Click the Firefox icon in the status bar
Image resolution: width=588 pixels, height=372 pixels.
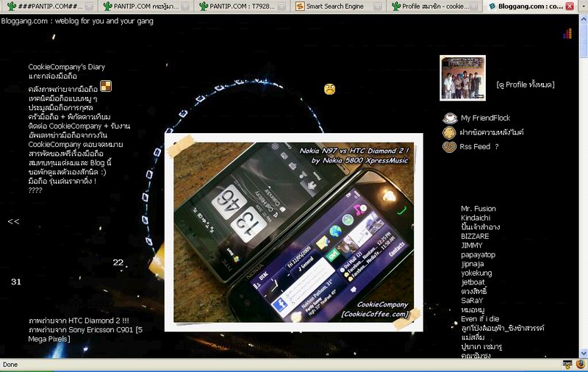click(581, 364)
